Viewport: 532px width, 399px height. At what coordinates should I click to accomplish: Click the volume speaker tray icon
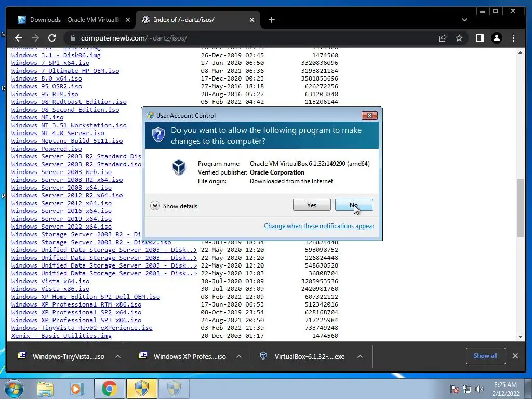coord(480,389)
